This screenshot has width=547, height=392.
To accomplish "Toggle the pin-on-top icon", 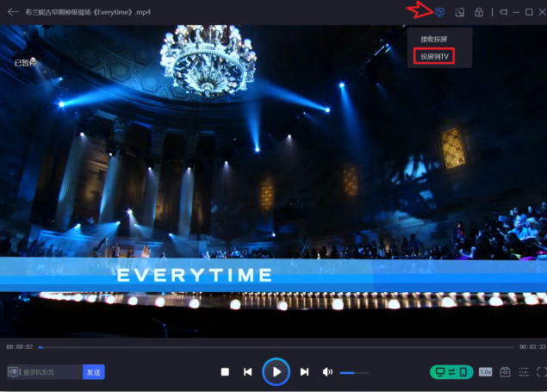I will [x=503, y=12].
